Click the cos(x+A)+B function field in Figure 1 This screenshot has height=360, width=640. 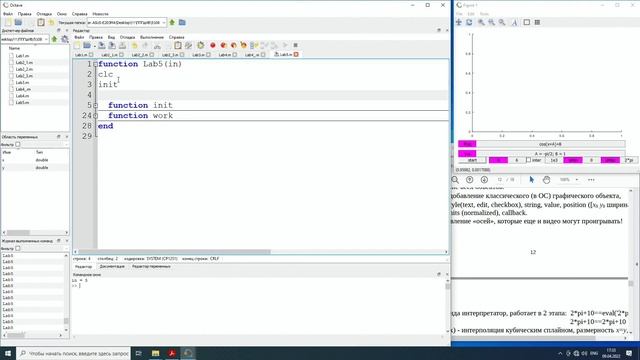click(550, 144)
